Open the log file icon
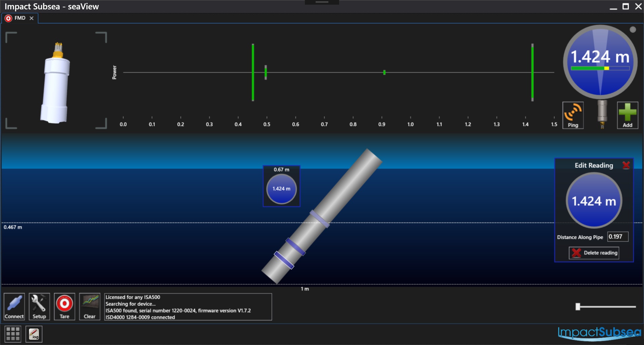This screenshot has height=345, width=644. 34,334
